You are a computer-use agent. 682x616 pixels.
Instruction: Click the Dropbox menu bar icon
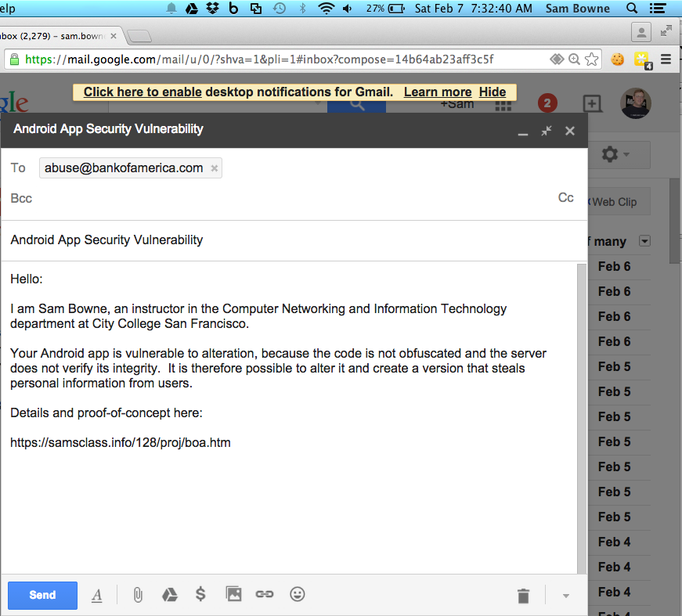click(212, 9)
